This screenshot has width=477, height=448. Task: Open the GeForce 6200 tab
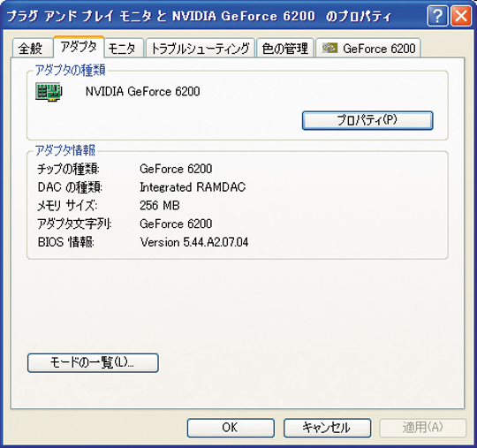coord(368,48)
